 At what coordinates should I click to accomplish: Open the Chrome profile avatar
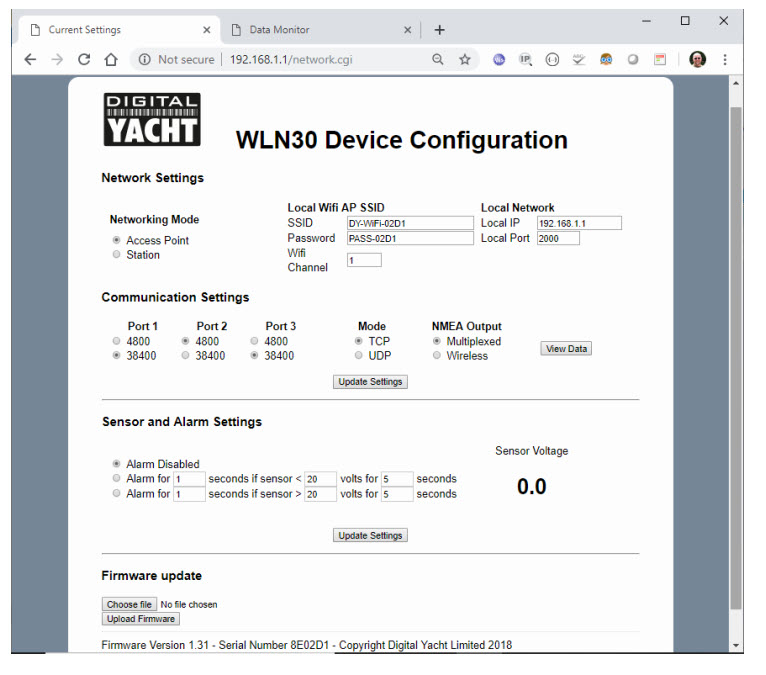[x=698, y=60]
